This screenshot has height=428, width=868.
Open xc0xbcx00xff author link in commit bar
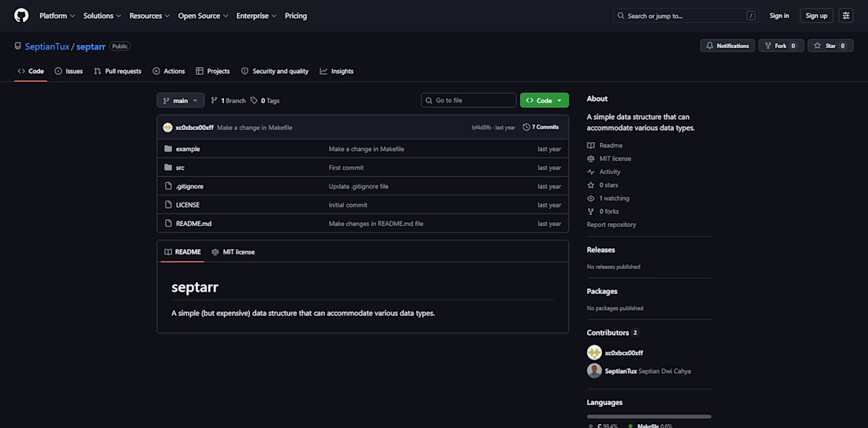tap(194, 127)
